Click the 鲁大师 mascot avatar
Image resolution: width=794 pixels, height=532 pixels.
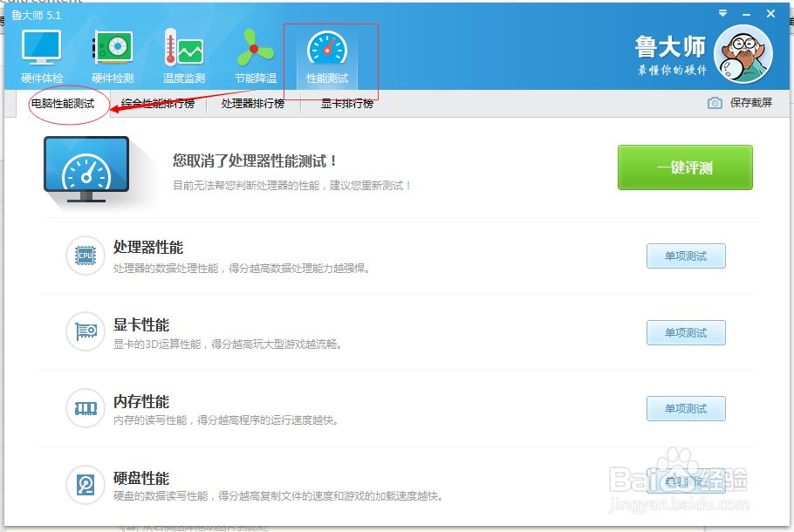pyautogui.click(x=743, y=54)
